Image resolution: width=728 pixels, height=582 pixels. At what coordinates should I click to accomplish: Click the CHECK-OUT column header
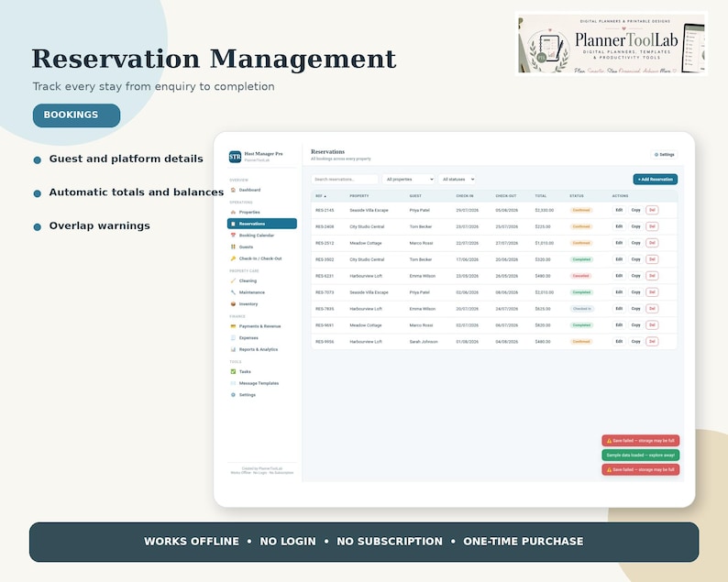505,196
